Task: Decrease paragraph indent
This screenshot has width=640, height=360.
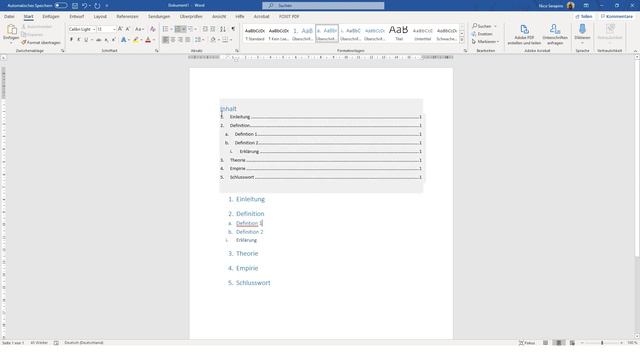Action: 205,29
